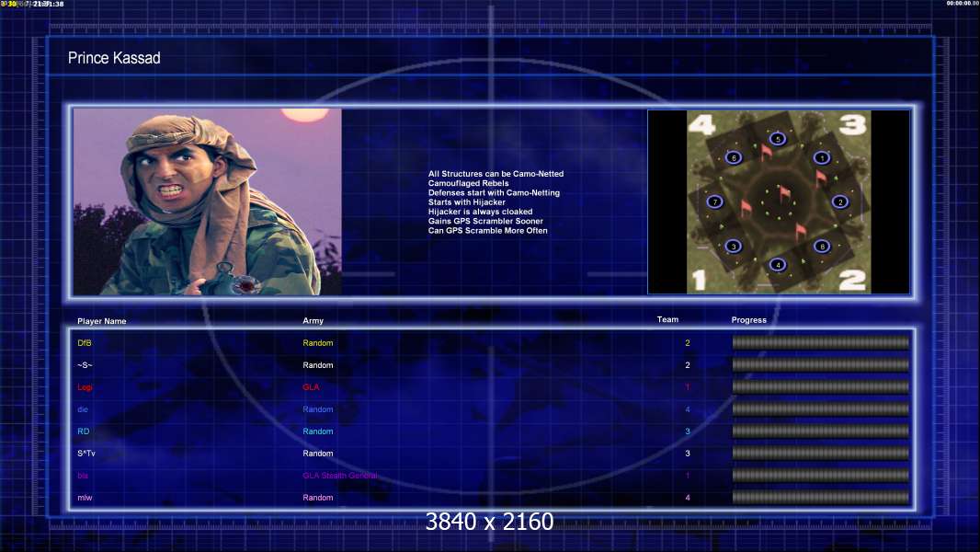Click team number in S^Tv's row
Screen dimensions: 980x552
click(x=688, y=454)
